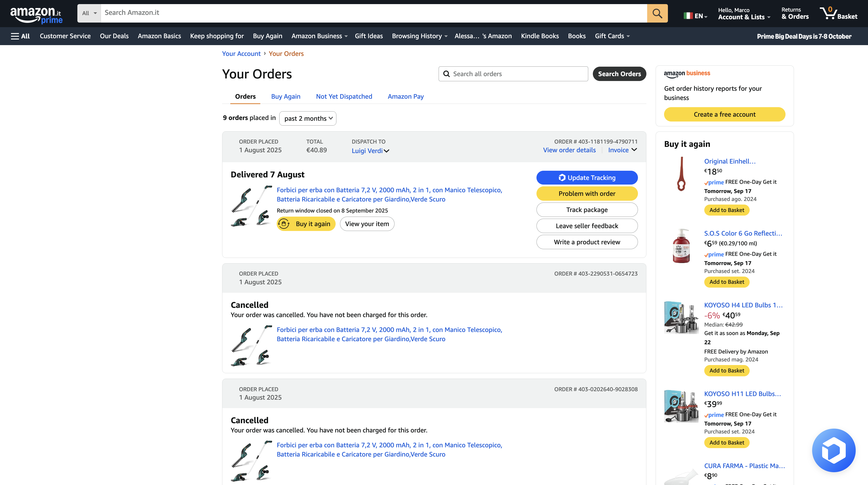868x485 pixels.
Task: Add Original Einhell item to basket
Action: click(x=727, y=210)
